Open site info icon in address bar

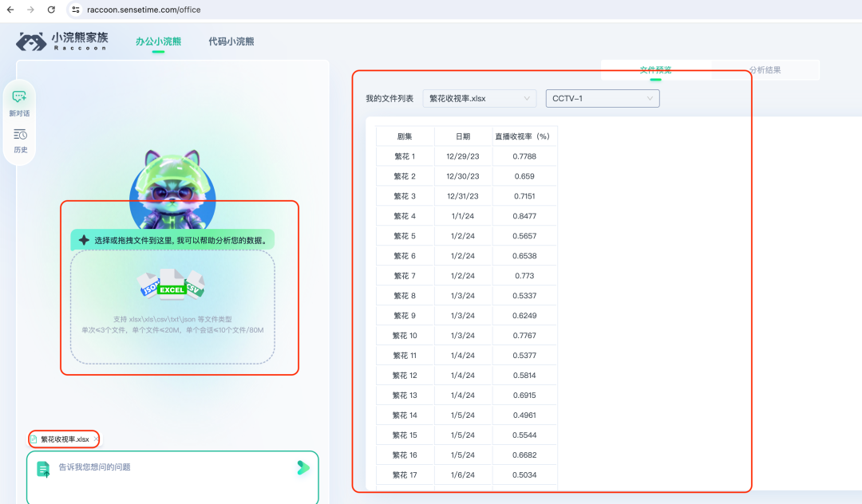76,10
